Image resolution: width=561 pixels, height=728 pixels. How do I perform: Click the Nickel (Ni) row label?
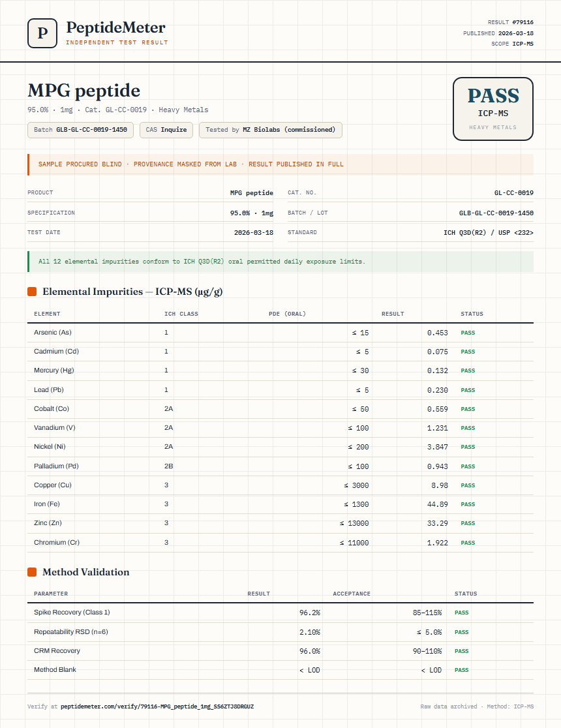pos(50,447)
